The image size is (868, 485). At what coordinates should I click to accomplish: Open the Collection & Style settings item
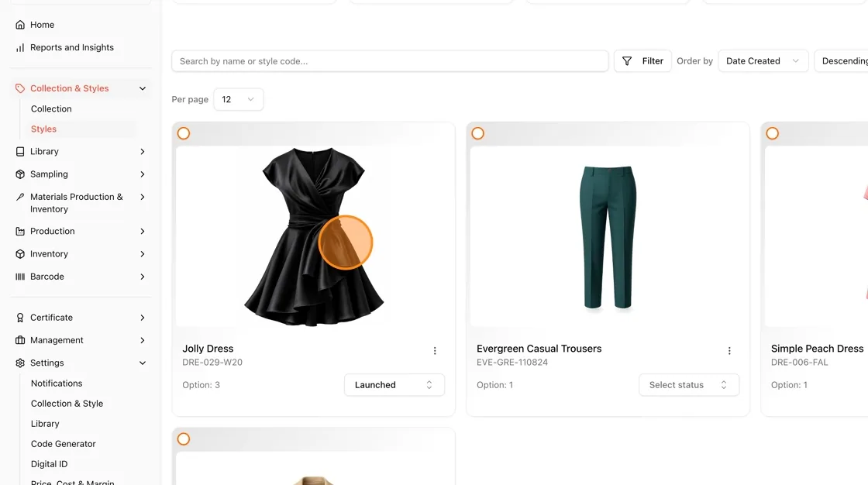point(67,404)
